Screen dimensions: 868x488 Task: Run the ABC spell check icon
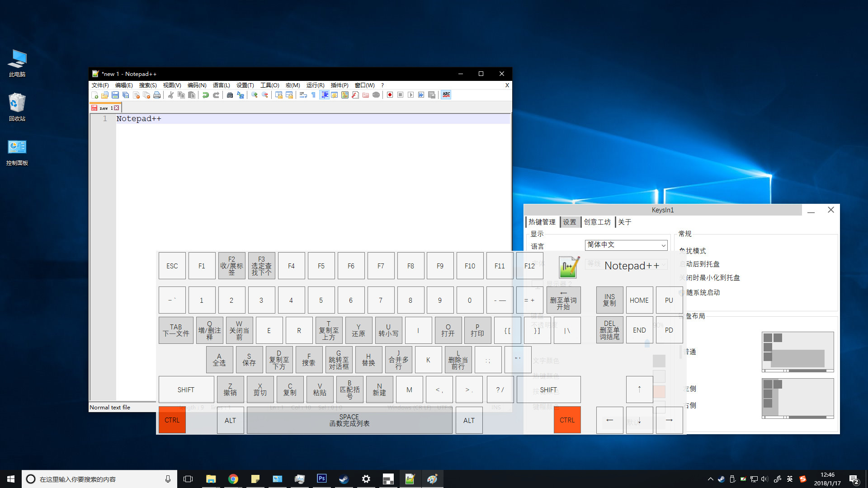(446, 95)
